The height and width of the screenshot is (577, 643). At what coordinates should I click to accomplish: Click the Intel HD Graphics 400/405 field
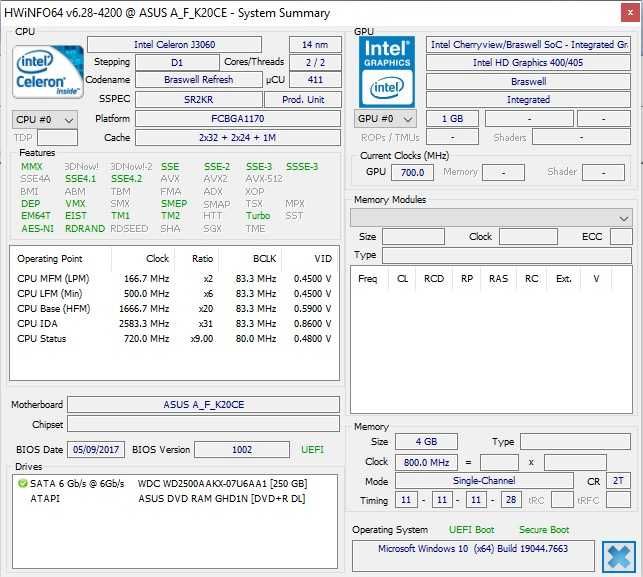click(528, 62)
